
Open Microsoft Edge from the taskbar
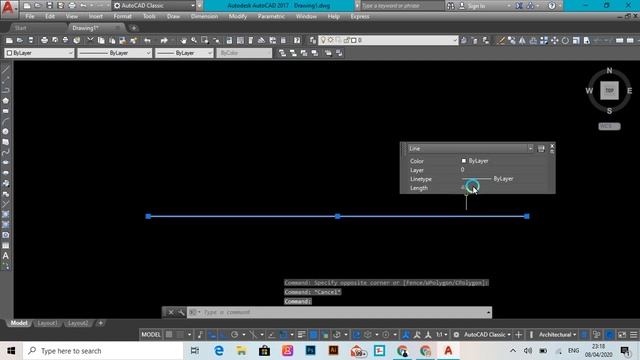[219, 351]
